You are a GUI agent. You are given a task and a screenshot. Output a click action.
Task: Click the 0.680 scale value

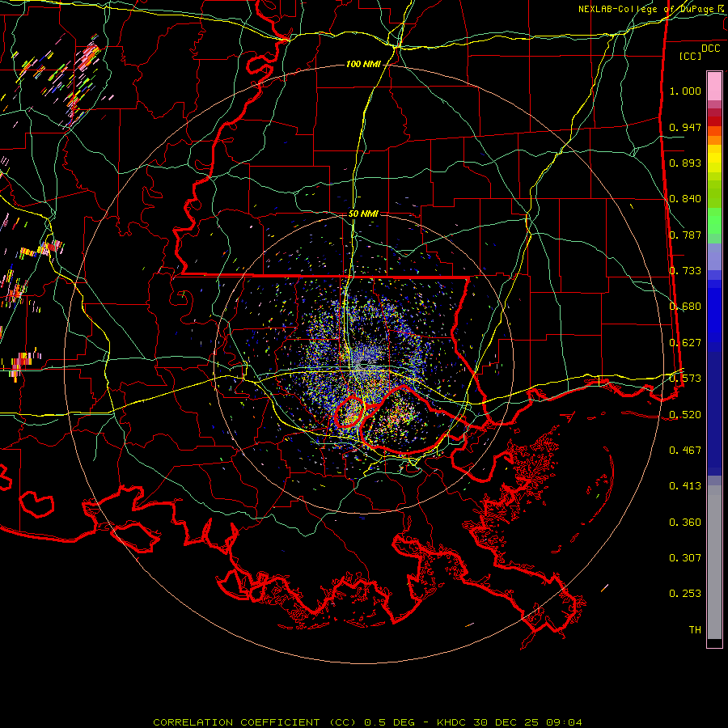click(x=685, y=307)
